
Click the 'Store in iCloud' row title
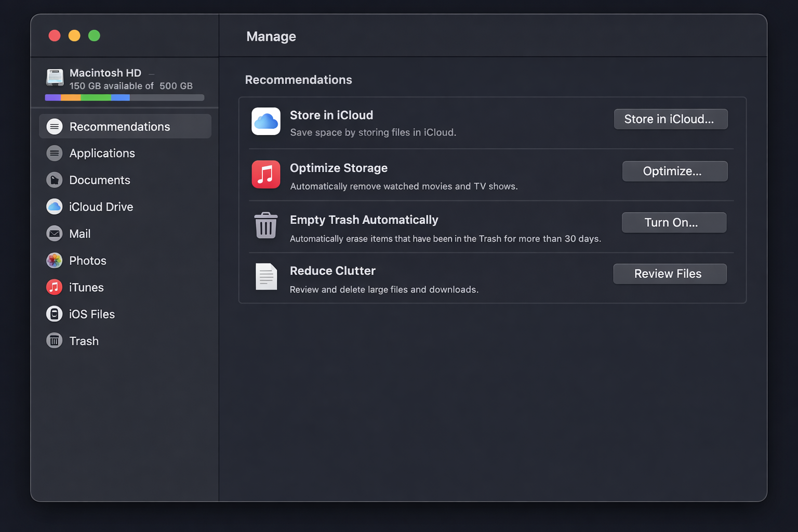click(x=331, y=115)
